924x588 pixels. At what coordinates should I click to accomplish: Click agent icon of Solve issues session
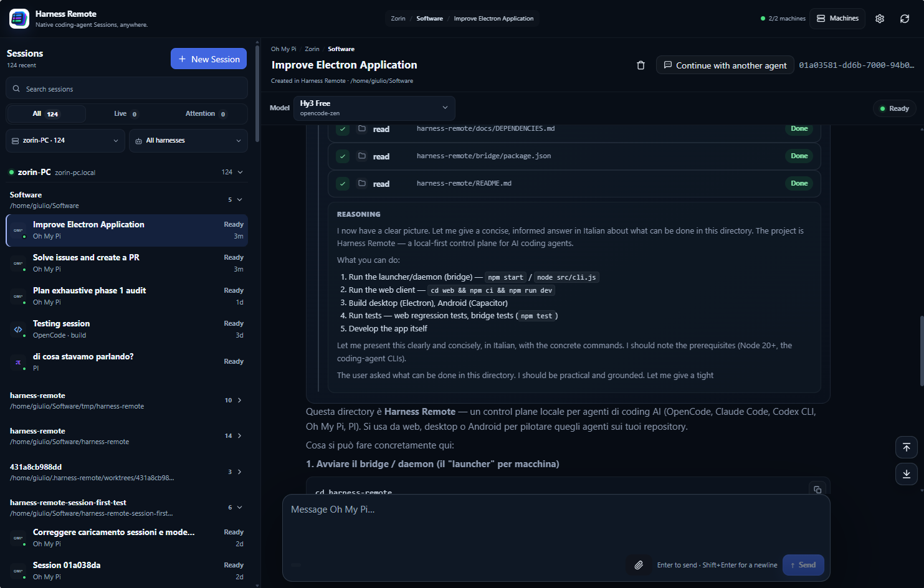(x=18, y=263)
